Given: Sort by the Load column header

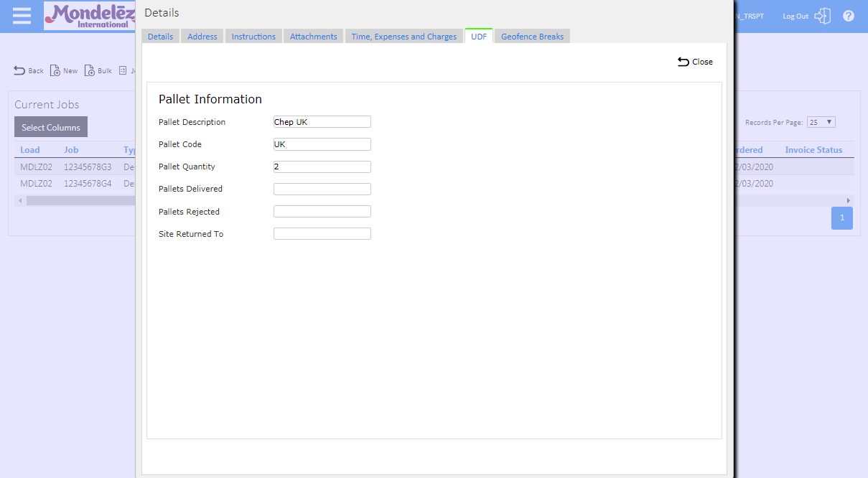Looking at the screenshot, I should (x=30, y=150).
